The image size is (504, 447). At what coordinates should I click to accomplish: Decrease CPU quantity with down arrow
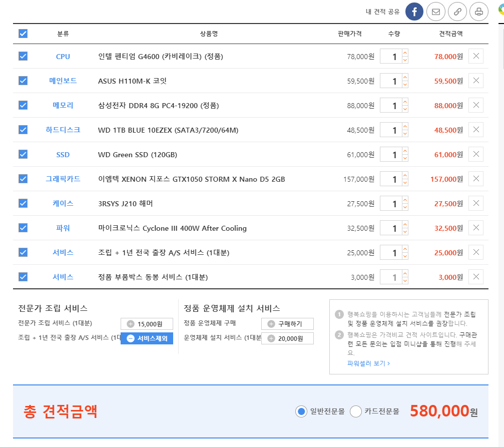pos(405,60)
